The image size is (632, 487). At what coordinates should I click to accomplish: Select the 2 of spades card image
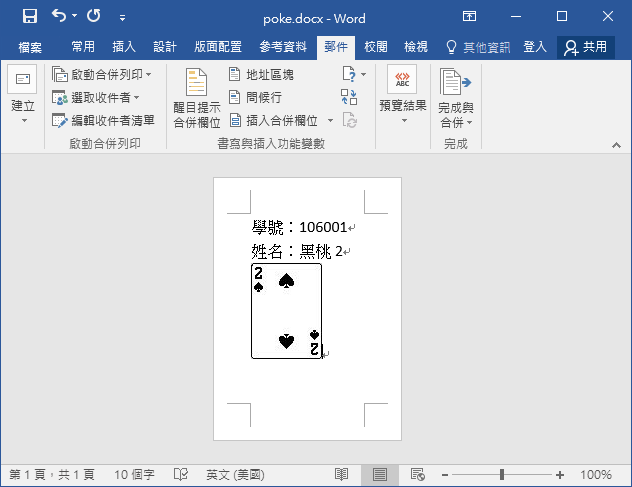(x=287, y=311)
